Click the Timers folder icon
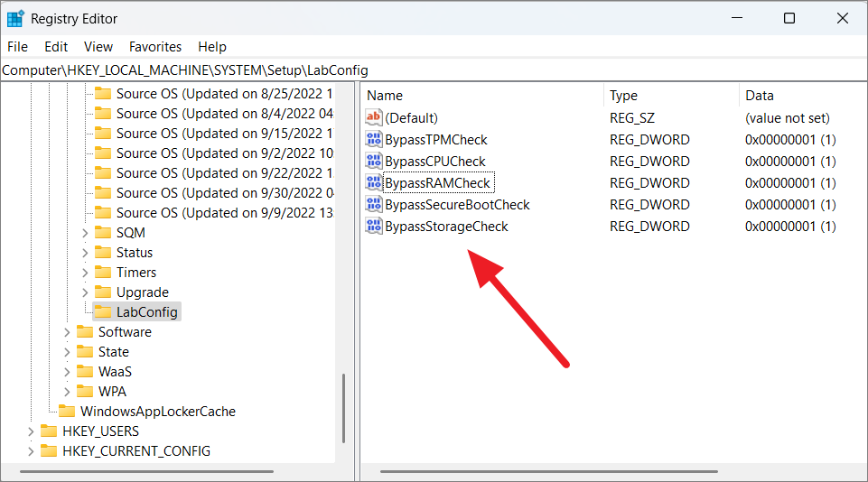Screen dimensions: 868x482 [x=103, y=273]
